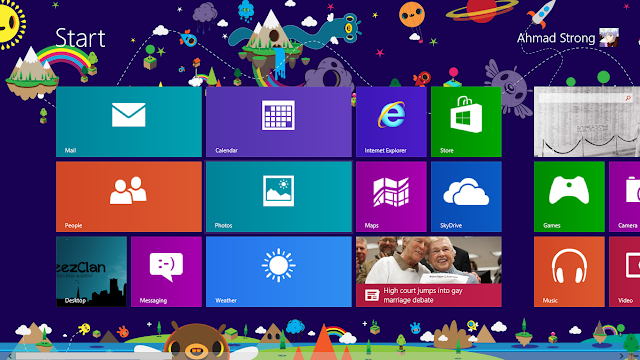This screenshot has height=360, width=640.
Task: Click the horizontal scrollbar thumb
Action: click(94, 357)
